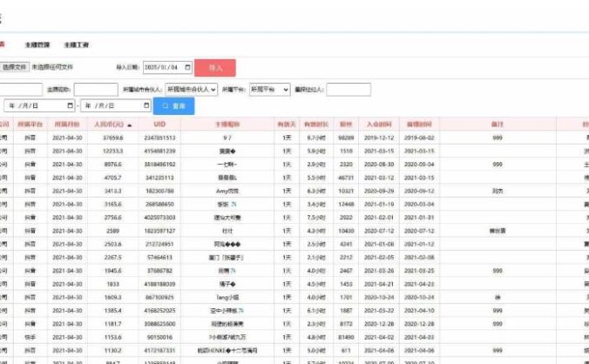Screen dimensions: 589x364
Task: Select the cell with amount 1833
Action: coord(113,284)
